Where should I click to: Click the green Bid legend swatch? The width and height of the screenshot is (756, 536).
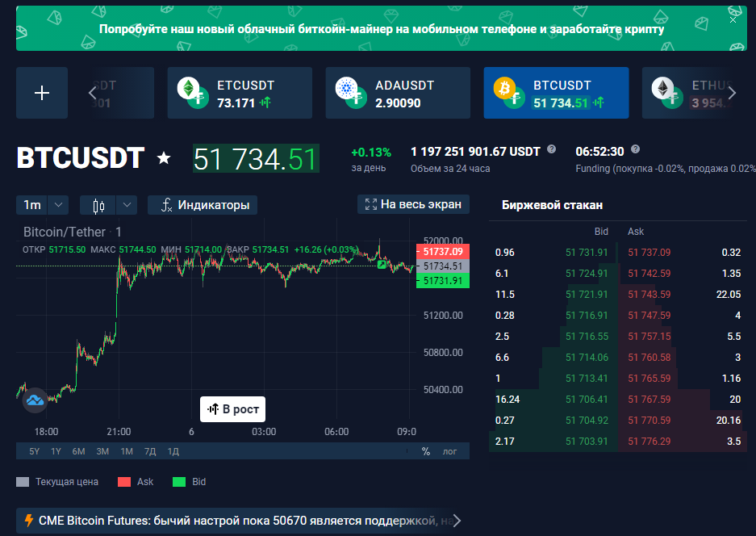click(x=179, y=481)
